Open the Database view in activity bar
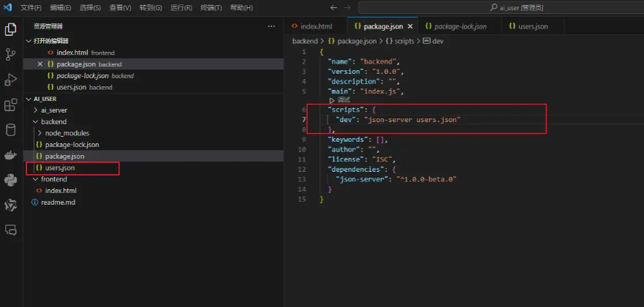This screenshot has width=644, height=307. point(11,130)
